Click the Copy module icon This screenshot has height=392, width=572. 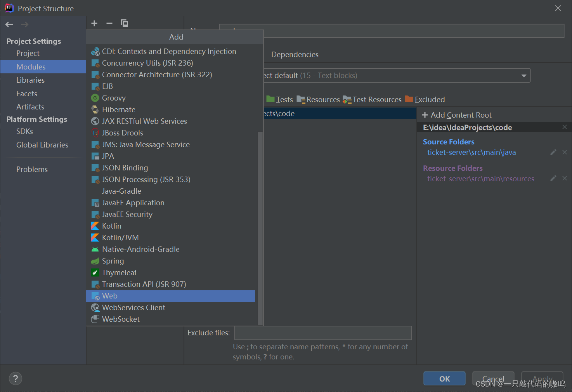125,23
